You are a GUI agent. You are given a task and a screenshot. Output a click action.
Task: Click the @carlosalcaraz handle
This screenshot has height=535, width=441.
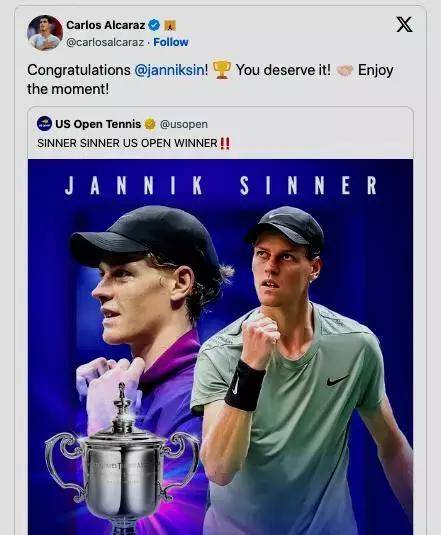(105, 42)
